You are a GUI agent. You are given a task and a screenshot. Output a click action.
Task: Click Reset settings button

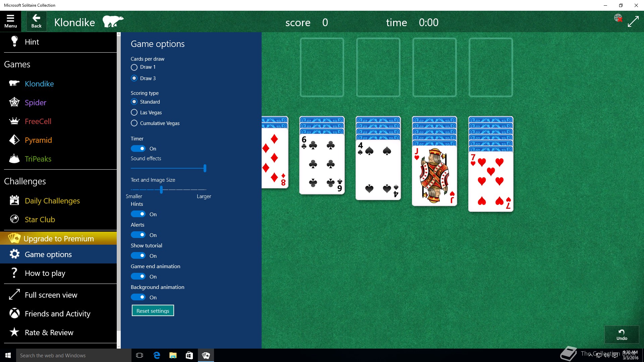pyautogui.click(x=153, y=311)
